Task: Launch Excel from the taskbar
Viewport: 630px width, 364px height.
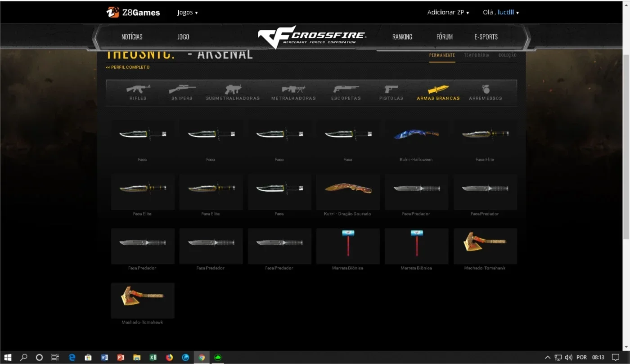Action: pos(153,358)
